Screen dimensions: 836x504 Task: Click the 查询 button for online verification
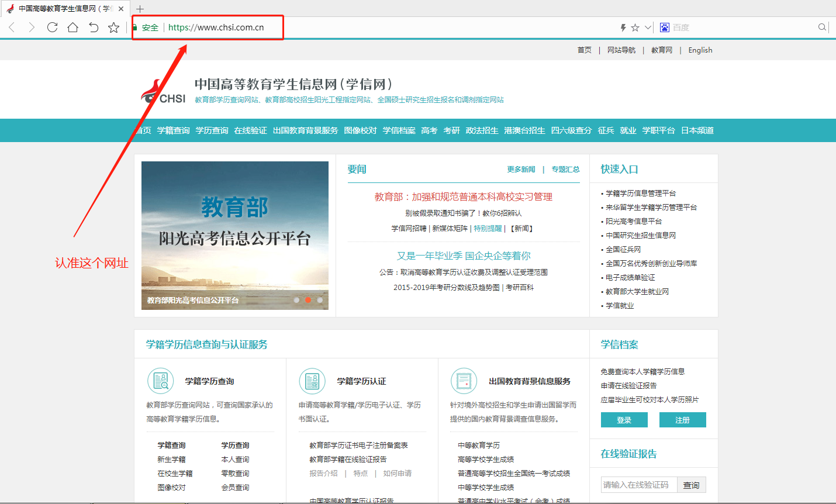[x=692, y=485]
